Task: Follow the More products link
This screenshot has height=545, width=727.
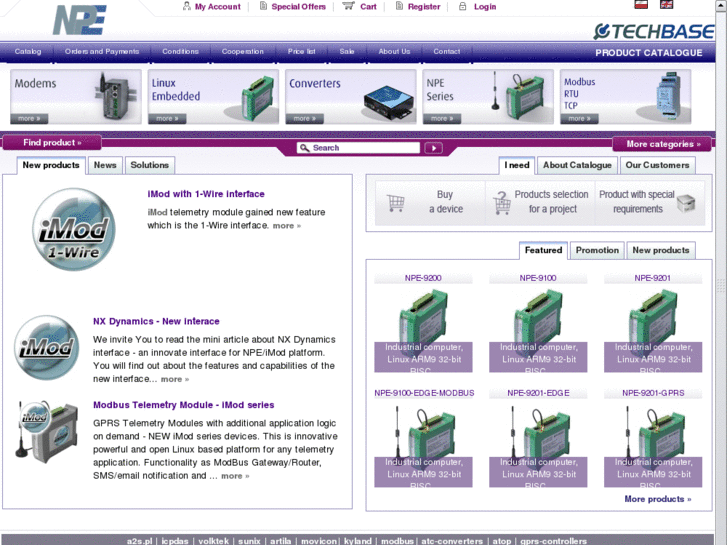Action: pos(657,499)
